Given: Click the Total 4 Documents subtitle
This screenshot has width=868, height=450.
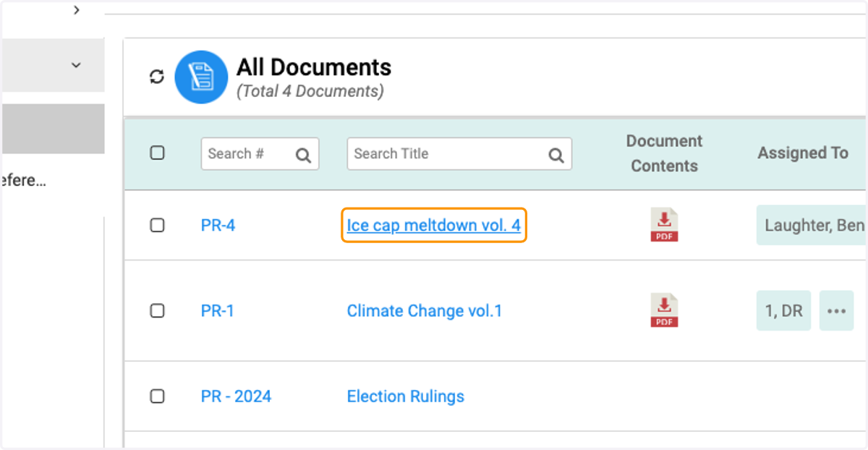Looking at the screenshot, I should click(310, 92).
